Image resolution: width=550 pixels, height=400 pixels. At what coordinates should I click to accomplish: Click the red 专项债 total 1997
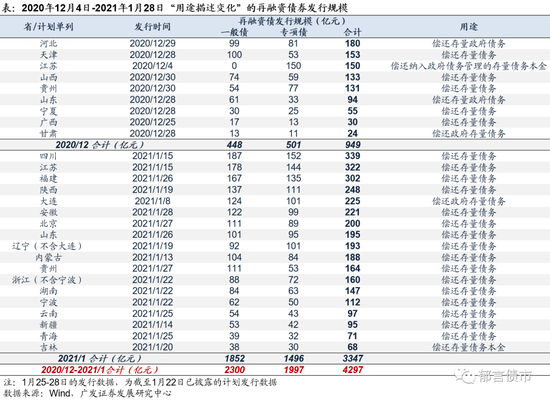(294, 369)
